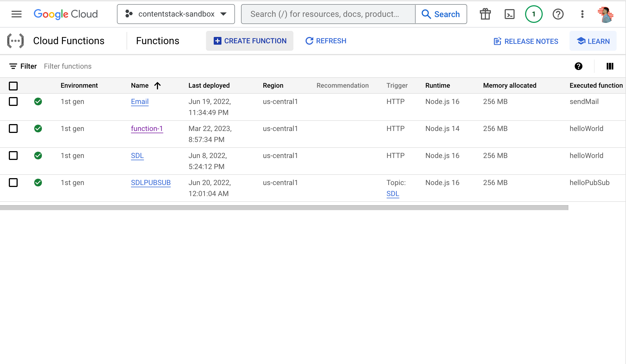Sort by Last deployed column header
This screenshot has width=626, height=364.
click(209, 85)
